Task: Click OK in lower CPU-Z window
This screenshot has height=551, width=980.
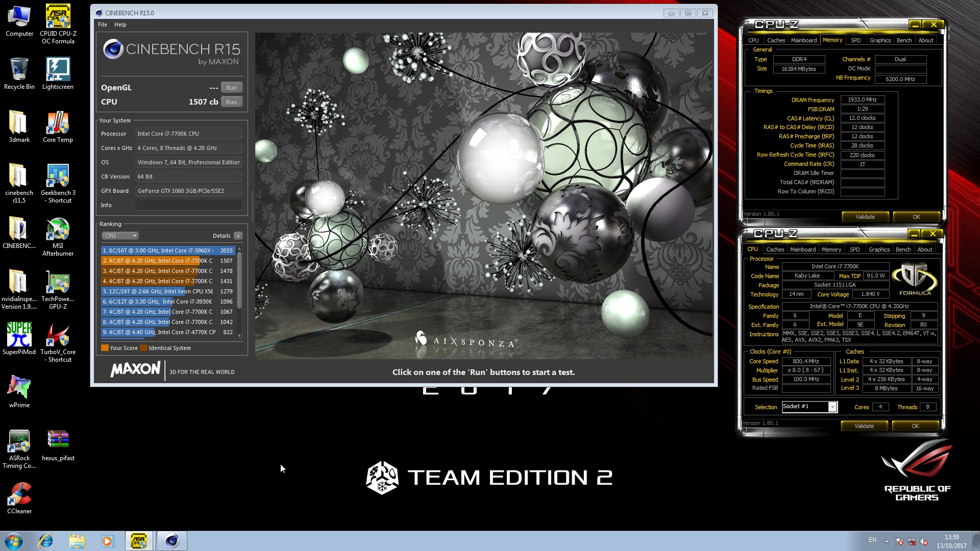Action: tap(915, 426)
